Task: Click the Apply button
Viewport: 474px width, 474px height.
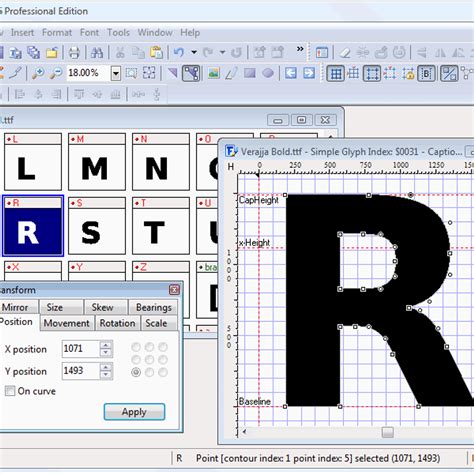Action: click(x=134, y=412)
